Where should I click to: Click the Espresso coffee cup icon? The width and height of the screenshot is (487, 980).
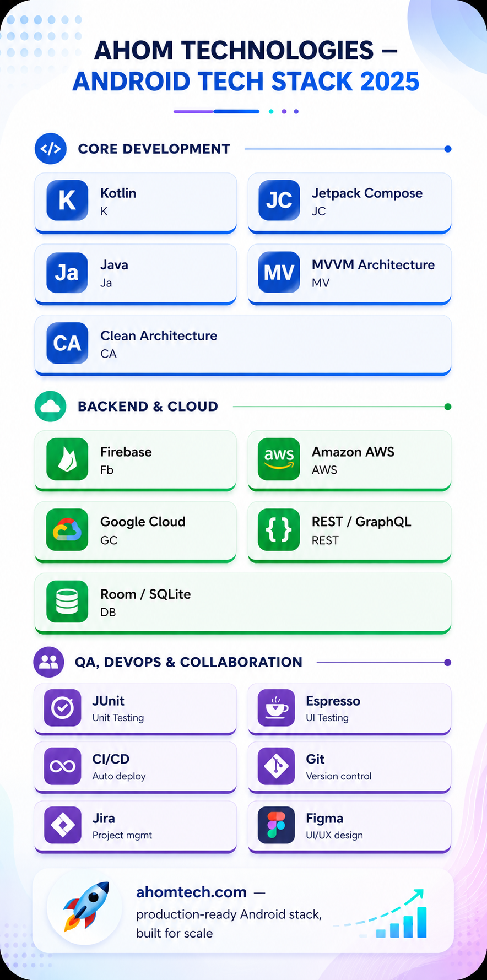pyautogui.click(x=277, y=708)
